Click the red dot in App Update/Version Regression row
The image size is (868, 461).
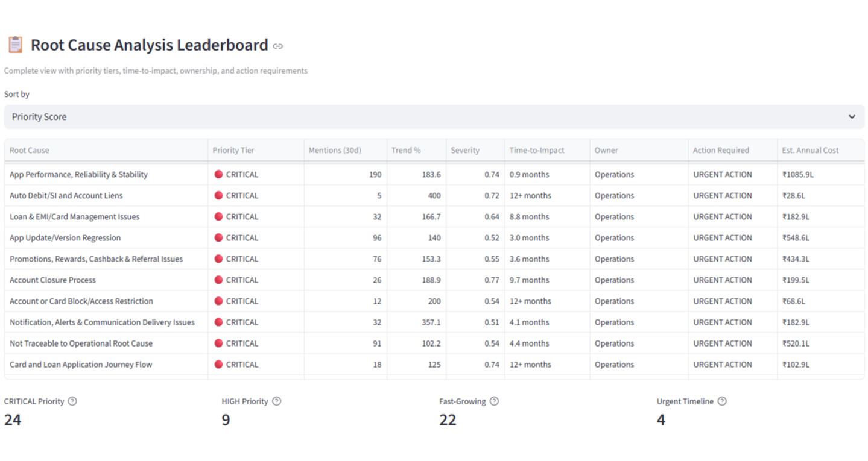click(x=218, y=237)
